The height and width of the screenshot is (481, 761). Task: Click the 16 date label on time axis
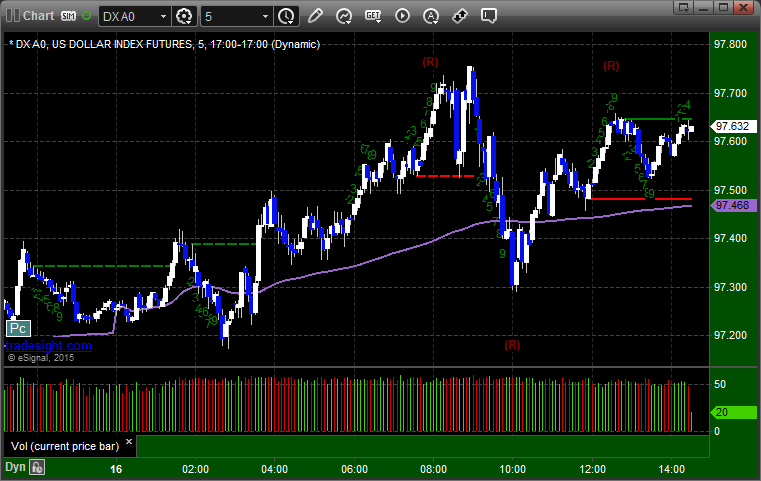point(116,469)
